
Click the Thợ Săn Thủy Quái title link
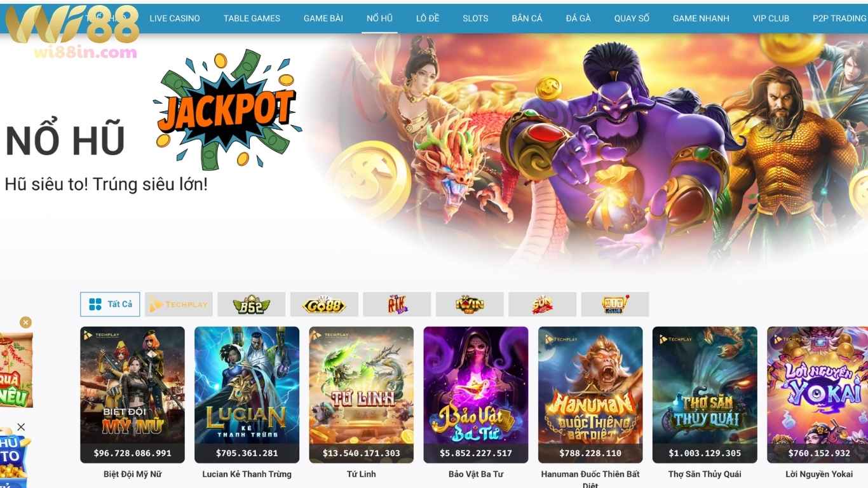click(x=705, y=474)
